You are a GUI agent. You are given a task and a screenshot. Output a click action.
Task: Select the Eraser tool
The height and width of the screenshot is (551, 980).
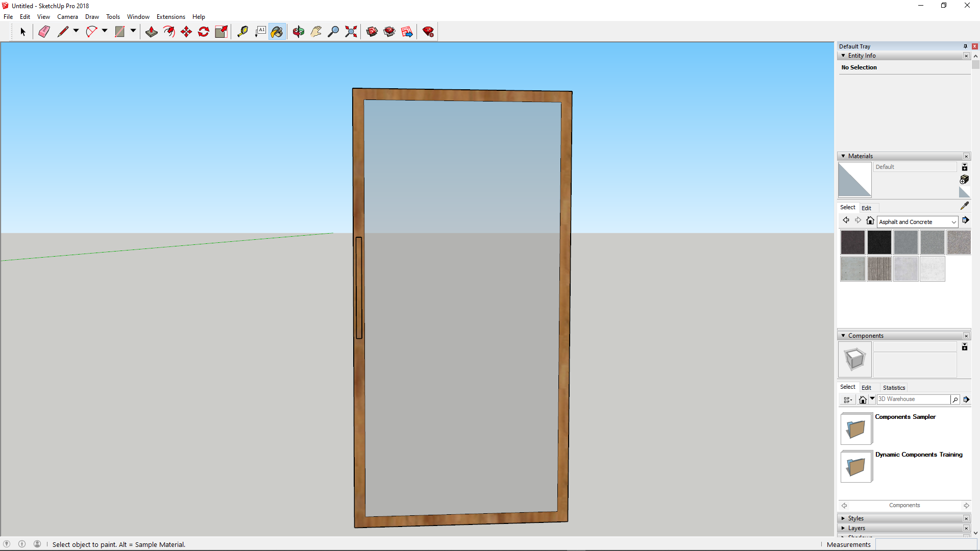pos(44,32)
